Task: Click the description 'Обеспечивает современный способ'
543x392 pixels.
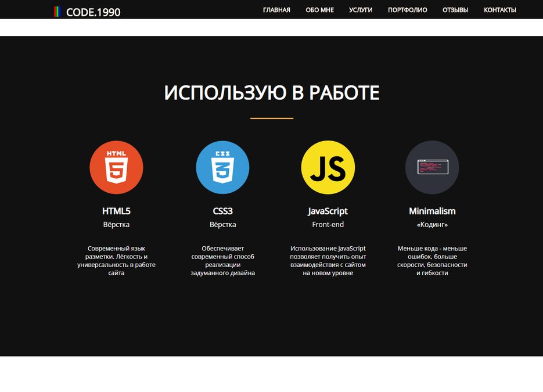Action: pyautogui.click(x=222, y=261)
